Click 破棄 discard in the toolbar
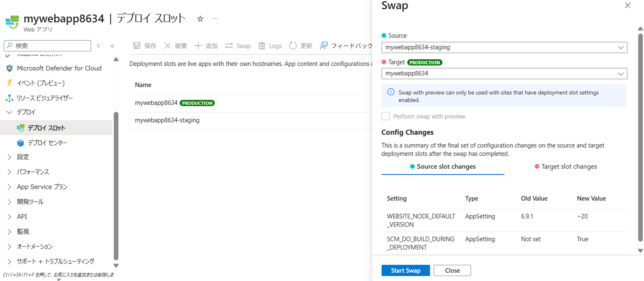 tap(176, 46)
